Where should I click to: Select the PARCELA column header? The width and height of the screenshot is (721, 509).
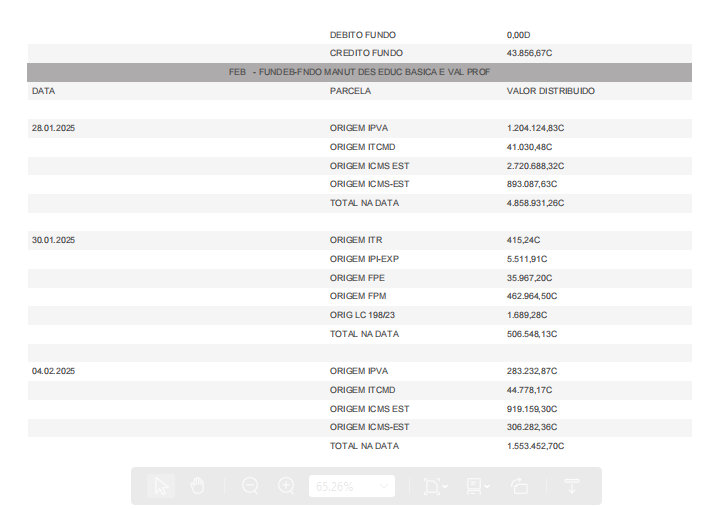[x=350, y=91]
